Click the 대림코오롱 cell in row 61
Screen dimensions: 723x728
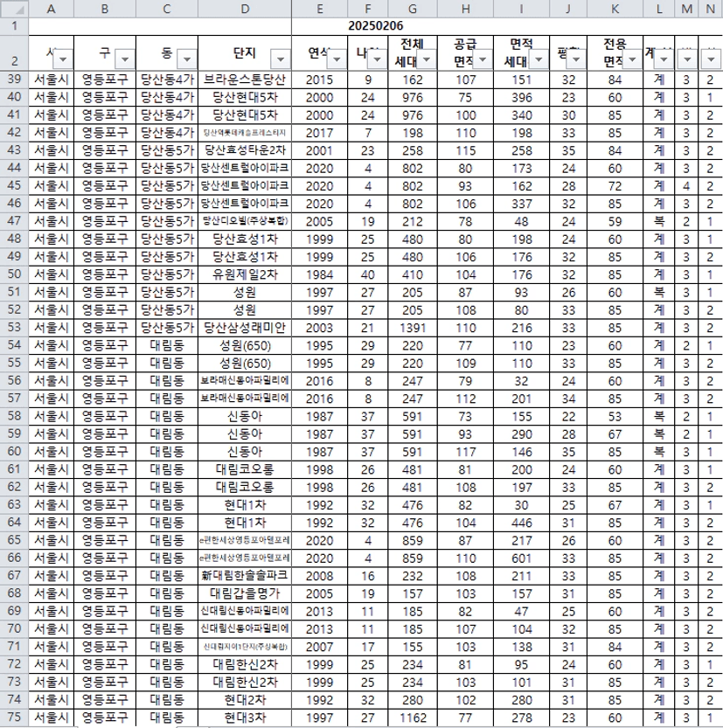[x=245, y=469]
